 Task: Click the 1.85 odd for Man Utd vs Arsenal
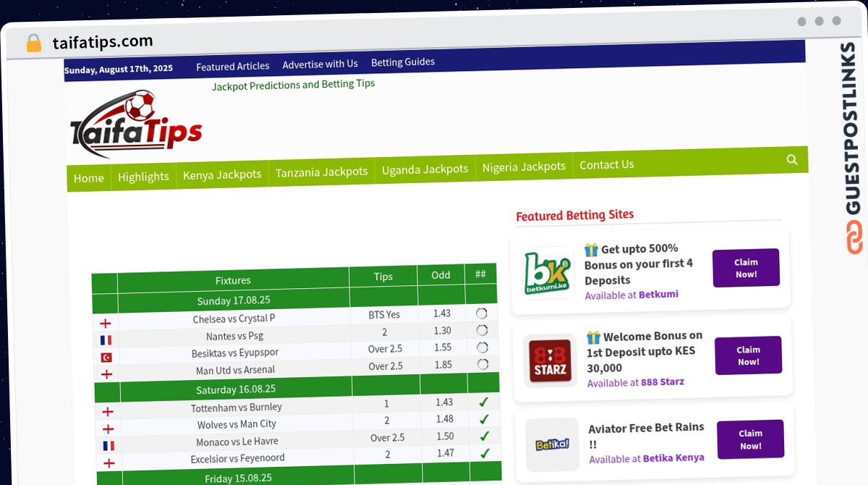coord(443,365)
